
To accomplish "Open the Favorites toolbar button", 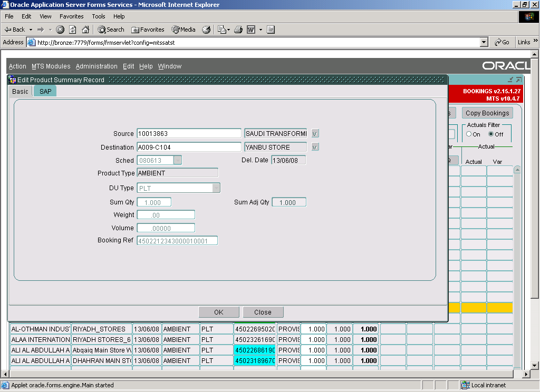I will [x=148, y=30].
